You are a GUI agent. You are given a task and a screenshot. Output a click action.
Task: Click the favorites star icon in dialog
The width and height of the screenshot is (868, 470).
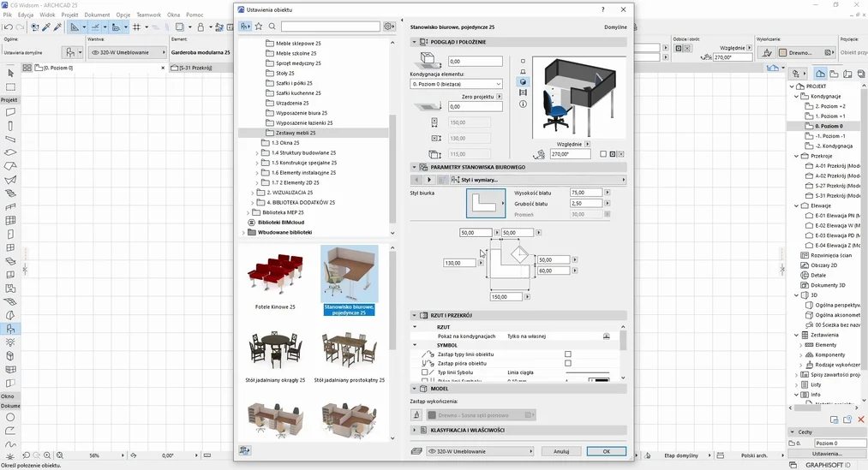tap(259, 27)
